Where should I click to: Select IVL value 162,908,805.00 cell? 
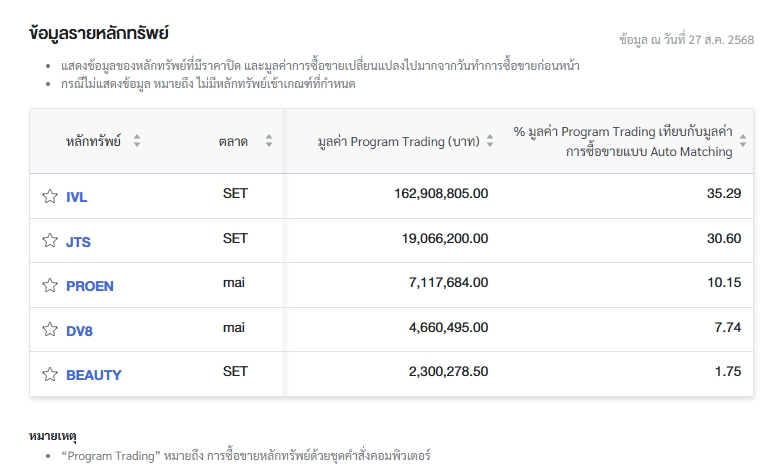coord(441,194)
